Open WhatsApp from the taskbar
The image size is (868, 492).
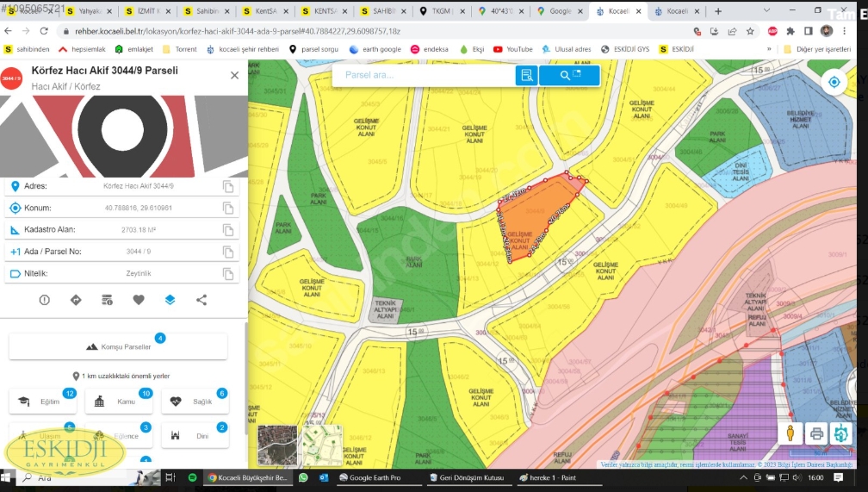[x=303, y=477]
